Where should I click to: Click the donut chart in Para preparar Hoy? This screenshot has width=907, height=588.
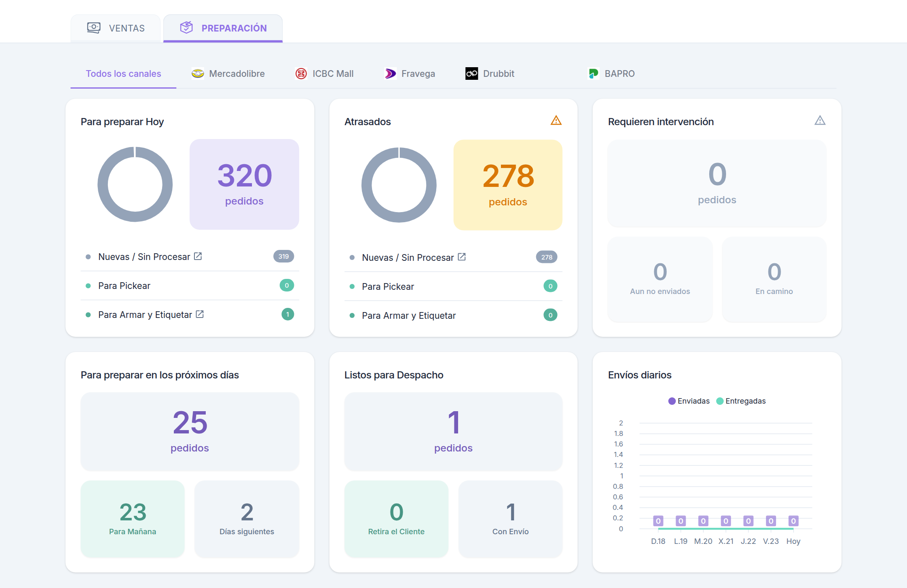point(135,184)
